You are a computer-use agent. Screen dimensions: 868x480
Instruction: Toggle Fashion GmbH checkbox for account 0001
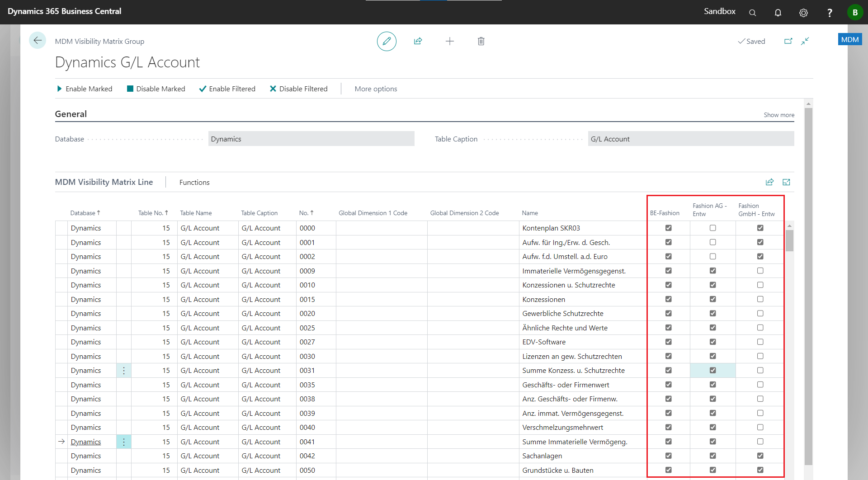tap(760, 242)
